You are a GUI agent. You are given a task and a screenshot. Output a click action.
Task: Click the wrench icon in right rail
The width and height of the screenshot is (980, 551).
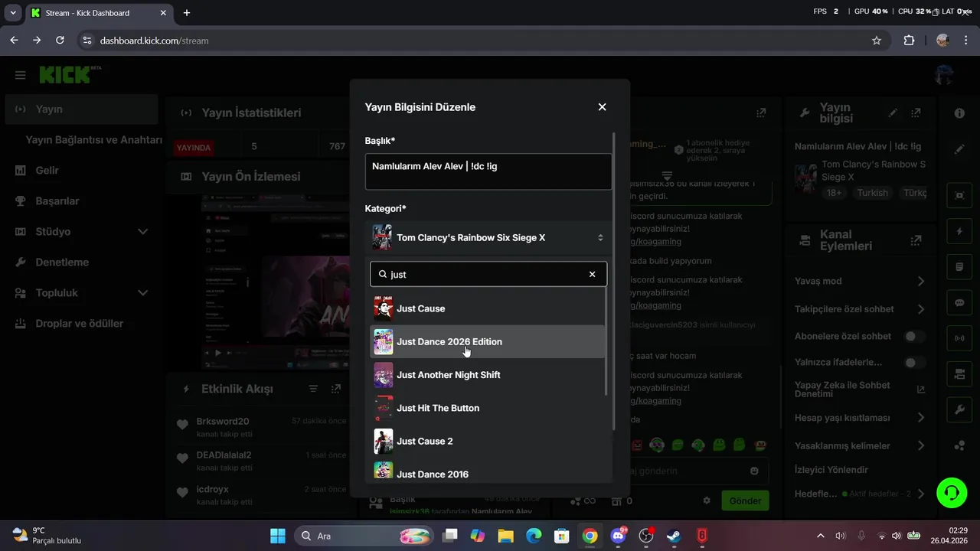click(x=959, y=409)
